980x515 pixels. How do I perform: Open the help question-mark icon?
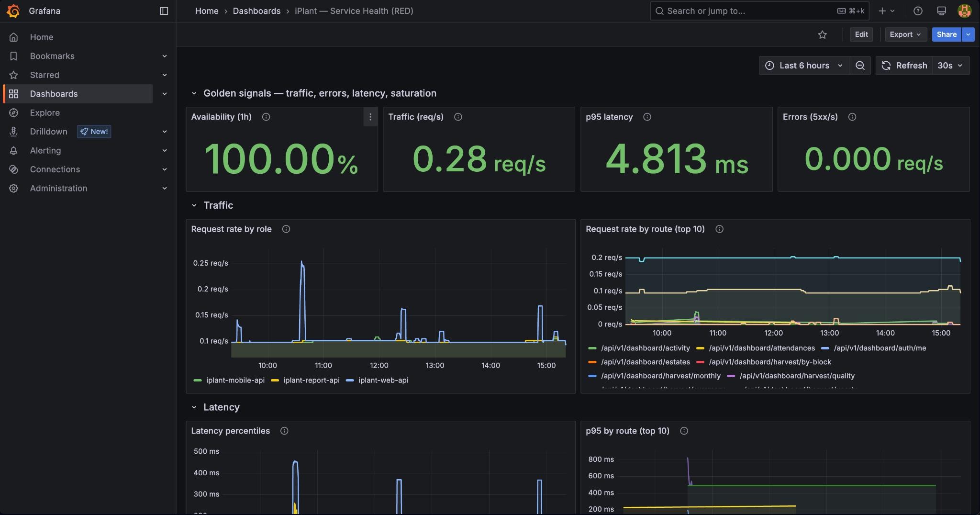918,11
